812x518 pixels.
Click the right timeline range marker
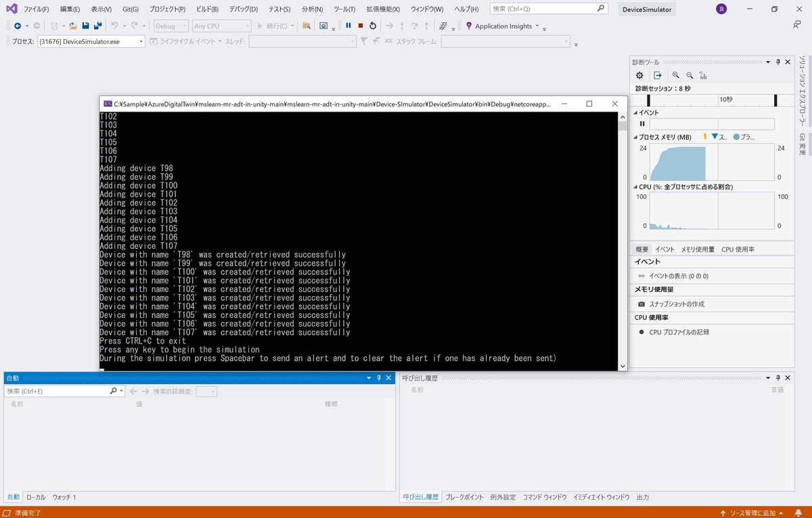tap(775, 100)
